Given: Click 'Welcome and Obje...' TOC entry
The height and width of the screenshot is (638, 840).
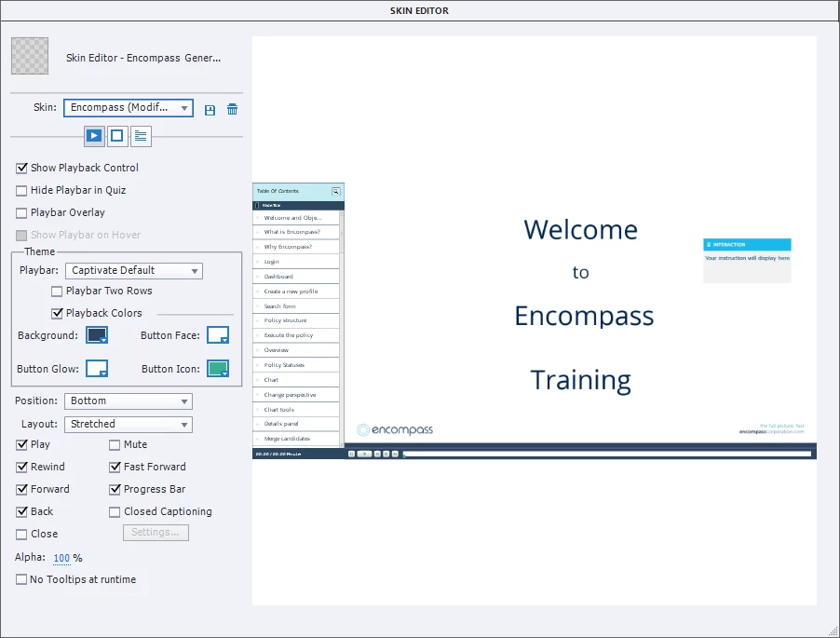Looking at the screenshot, I should pos(296,218).
